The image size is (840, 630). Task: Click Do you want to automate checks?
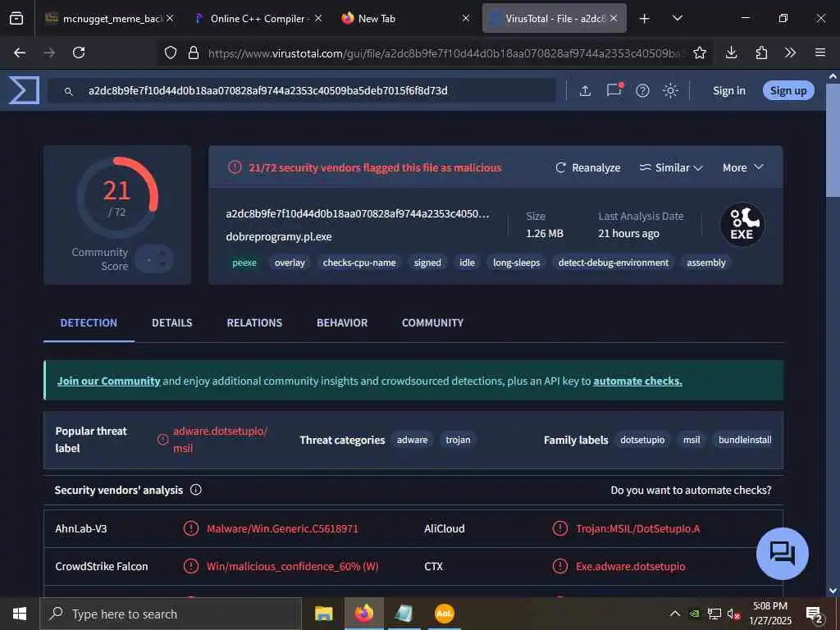click(691, 491)
